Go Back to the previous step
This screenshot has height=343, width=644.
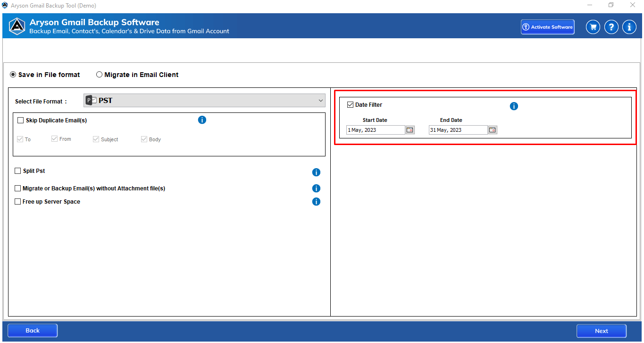[33, 331]
